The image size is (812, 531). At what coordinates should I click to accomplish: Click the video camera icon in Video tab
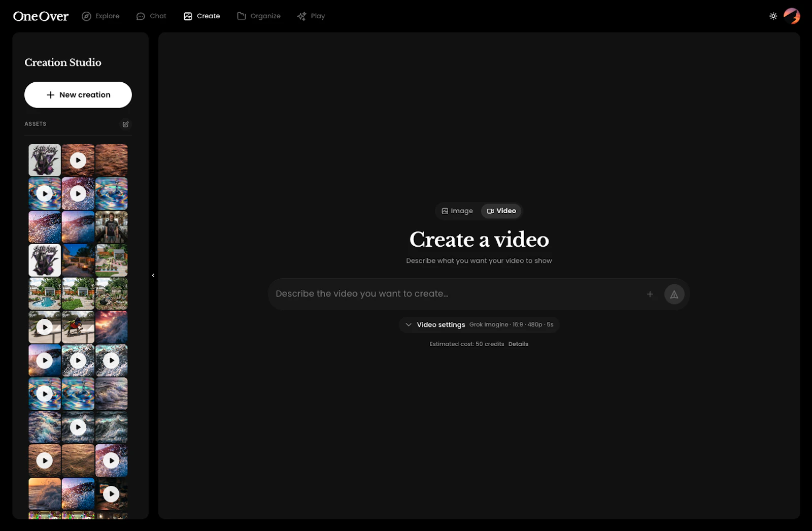pos(490,211)
